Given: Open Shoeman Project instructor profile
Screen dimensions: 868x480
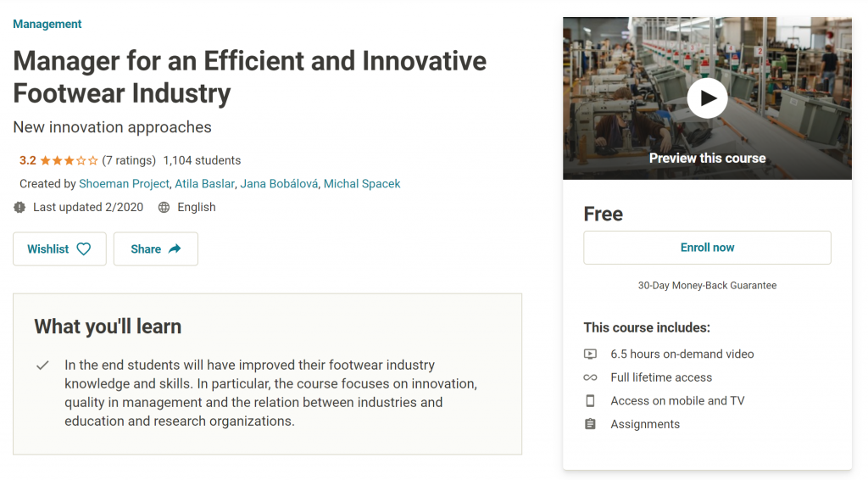Looking at the screenshot, I should click(x=124, y=184).
